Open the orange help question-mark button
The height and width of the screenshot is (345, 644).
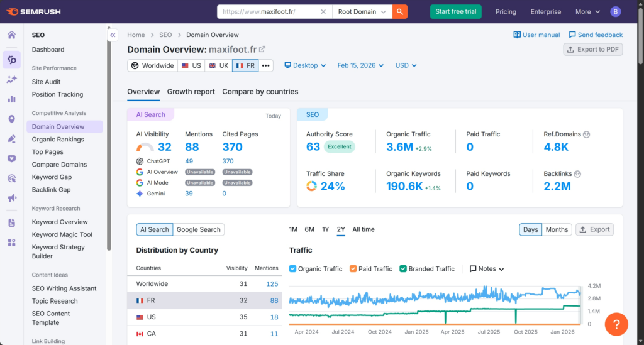point(616,324)
